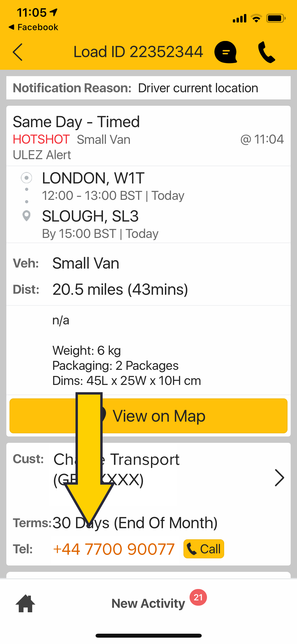The width and height of the screenshot is (297, 644).
Task: Tap the 21 notifications badge
Action: point(198,597)
